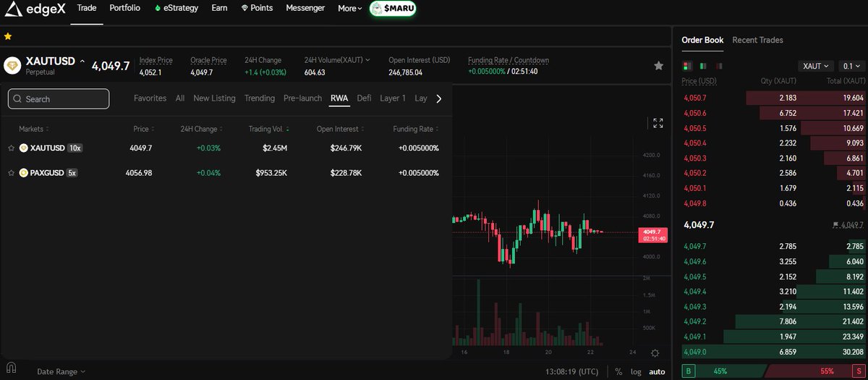The image size is (868, 380).
Task: Toggle auto scale on chart
Action: click(656, 371)
